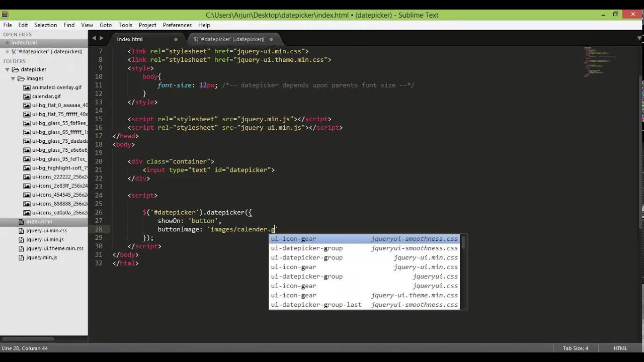Open the Preferences menu
Viewport: 644px width, 362px height.
177,25
